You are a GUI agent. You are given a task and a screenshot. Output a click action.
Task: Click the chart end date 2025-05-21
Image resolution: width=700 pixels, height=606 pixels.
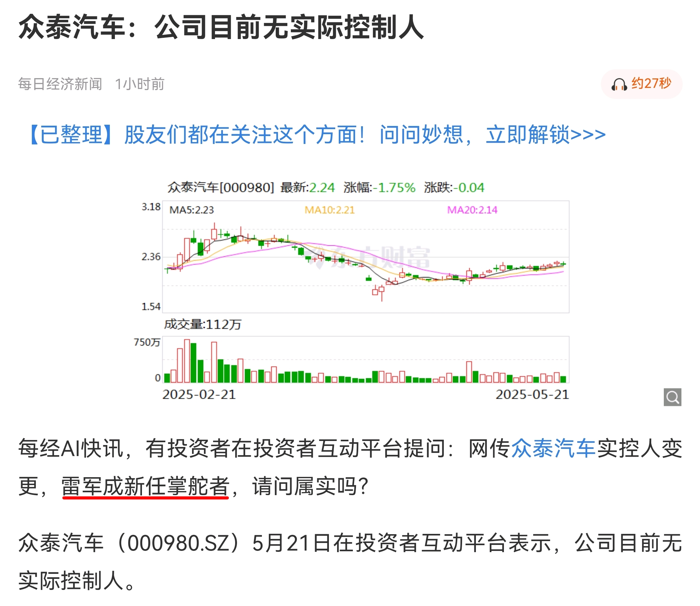[532, 395]
